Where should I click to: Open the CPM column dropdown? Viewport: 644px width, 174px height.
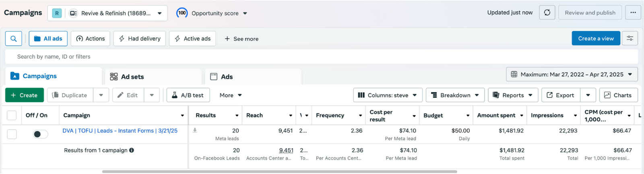pos(629,116)
